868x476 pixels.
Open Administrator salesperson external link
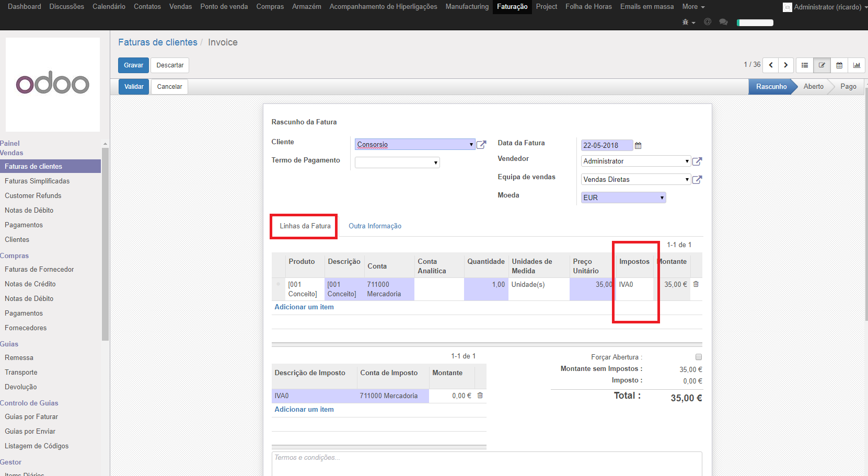(x=697, y=161)
